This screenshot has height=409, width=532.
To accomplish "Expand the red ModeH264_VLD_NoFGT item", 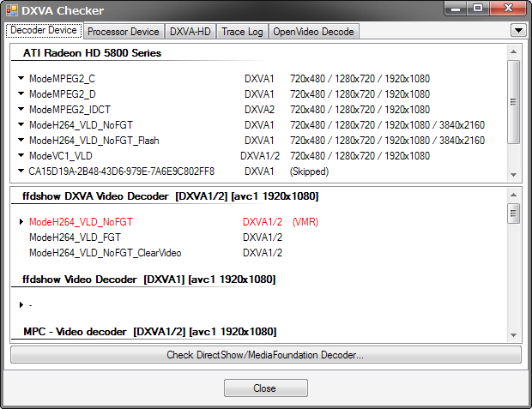I will pyautogui.click(x=21, y=222).
